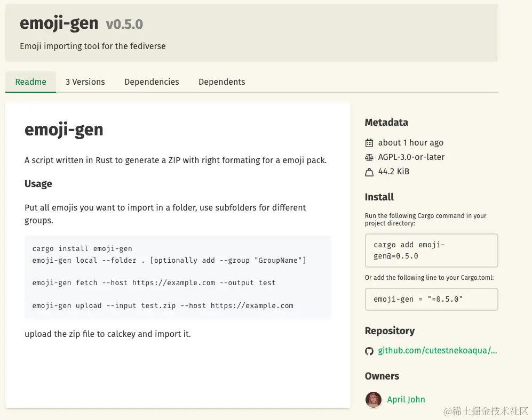532x420 pixels.
Task: Open April John's avatar picture
Action: click(374, 400)
